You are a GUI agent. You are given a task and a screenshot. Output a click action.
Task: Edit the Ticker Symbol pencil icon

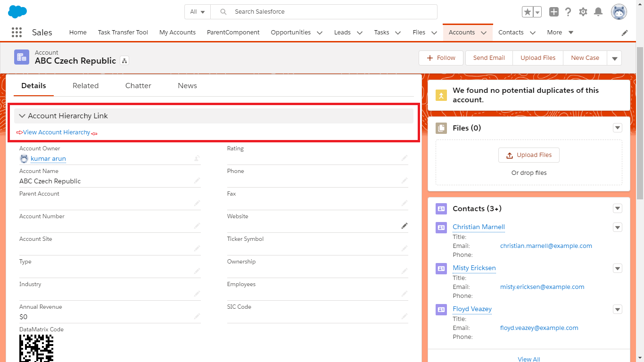point(405,248)
